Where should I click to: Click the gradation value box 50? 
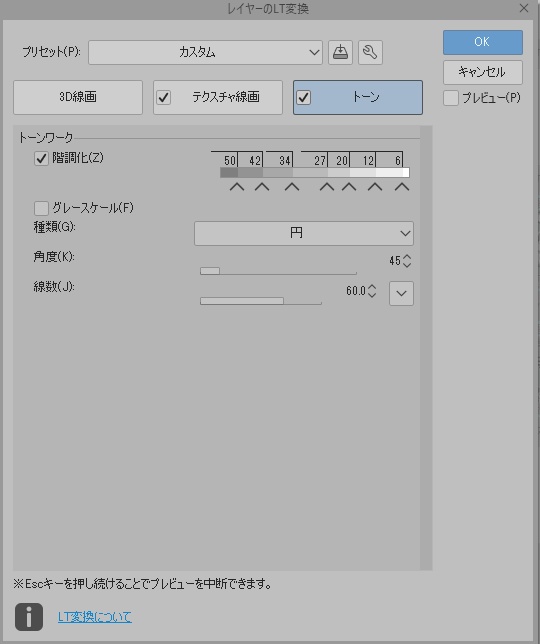tap(225, 159)
